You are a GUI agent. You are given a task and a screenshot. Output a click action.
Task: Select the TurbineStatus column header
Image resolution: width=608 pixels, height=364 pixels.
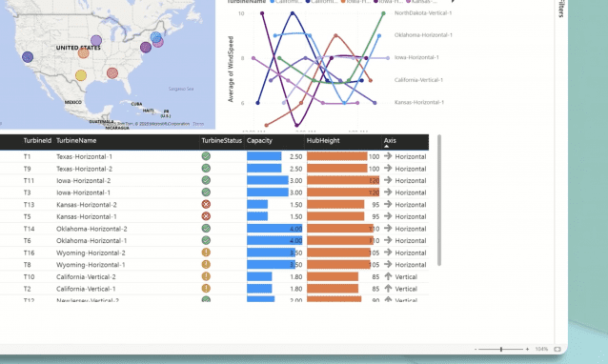[221, 140]
